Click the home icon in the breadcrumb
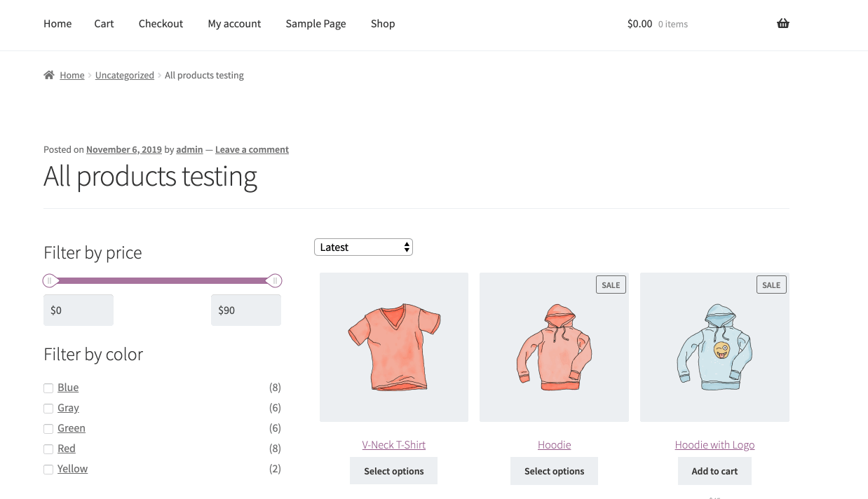The width and height of the screenshot is (868, 499). pyautogui.click(x=49, y=74)
